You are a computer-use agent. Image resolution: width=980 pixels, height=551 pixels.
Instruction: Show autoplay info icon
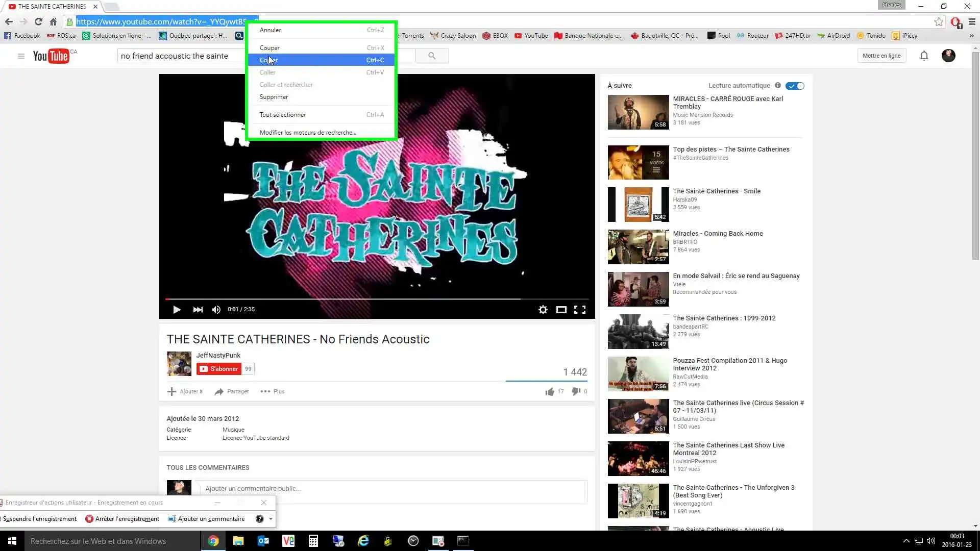778,85
